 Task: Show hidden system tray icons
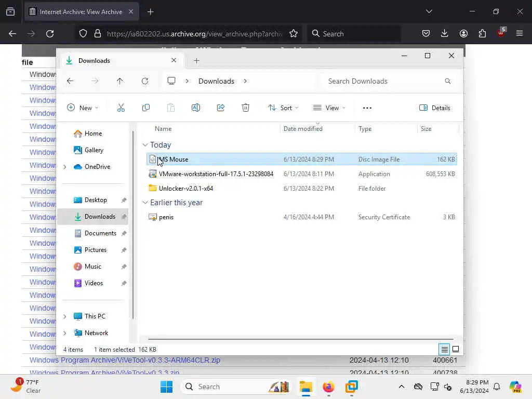(x=402, y=387)
